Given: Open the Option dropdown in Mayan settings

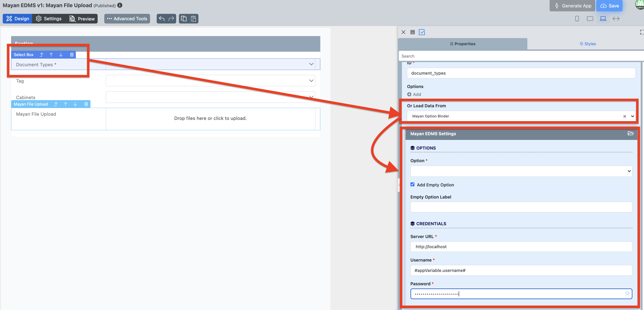Looking at the screenshot, I should (x=521, y=171).
